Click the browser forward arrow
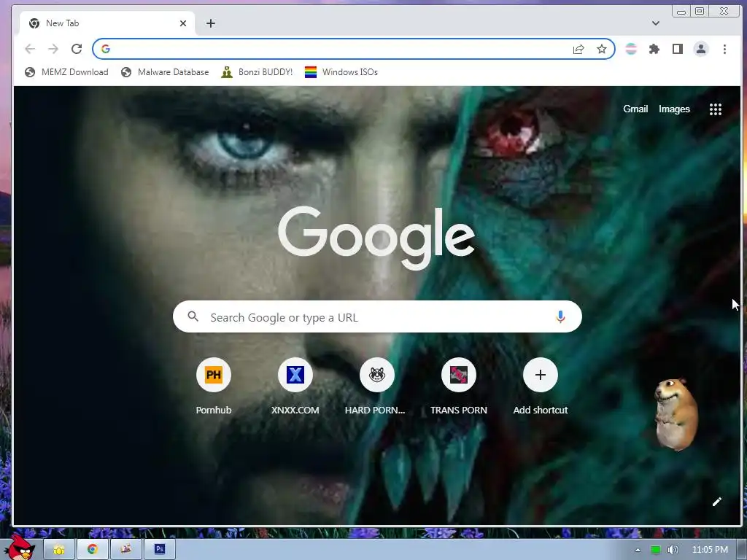Image resolution: width=747 pixels, height=560 pixels. [53, 49]
